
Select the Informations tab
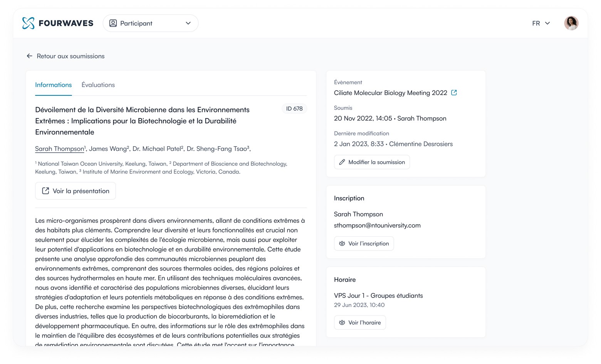(53, 85)
